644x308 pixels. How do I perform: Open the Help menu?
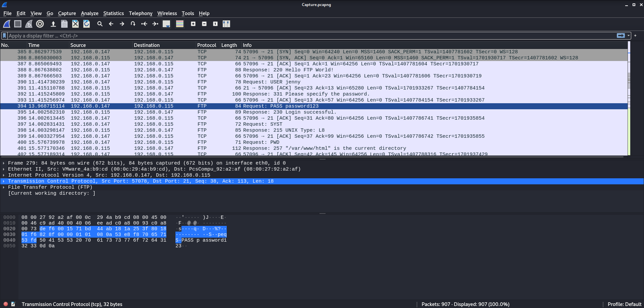click(204, 13)
